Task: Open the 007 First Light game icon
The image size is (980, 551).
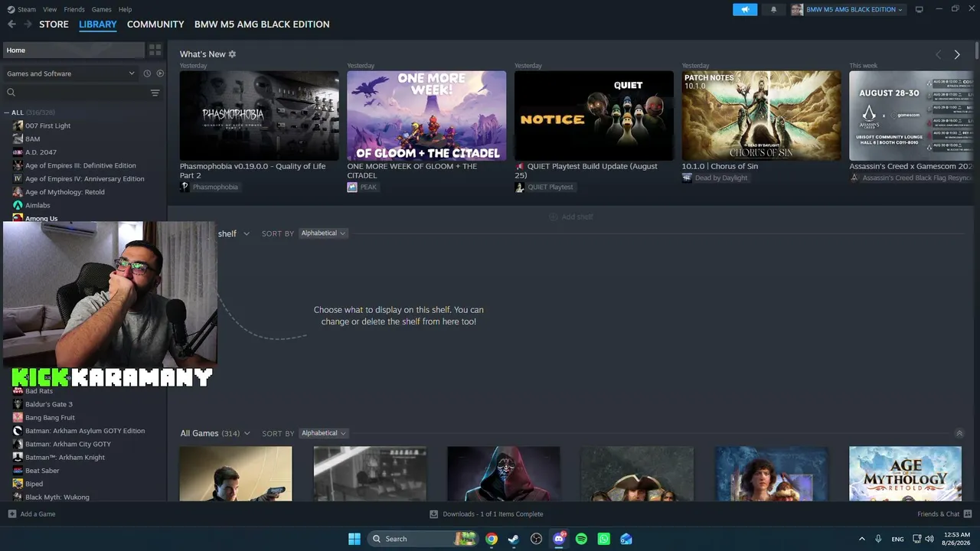Action: pyautogui.click(x=18, y=126)
